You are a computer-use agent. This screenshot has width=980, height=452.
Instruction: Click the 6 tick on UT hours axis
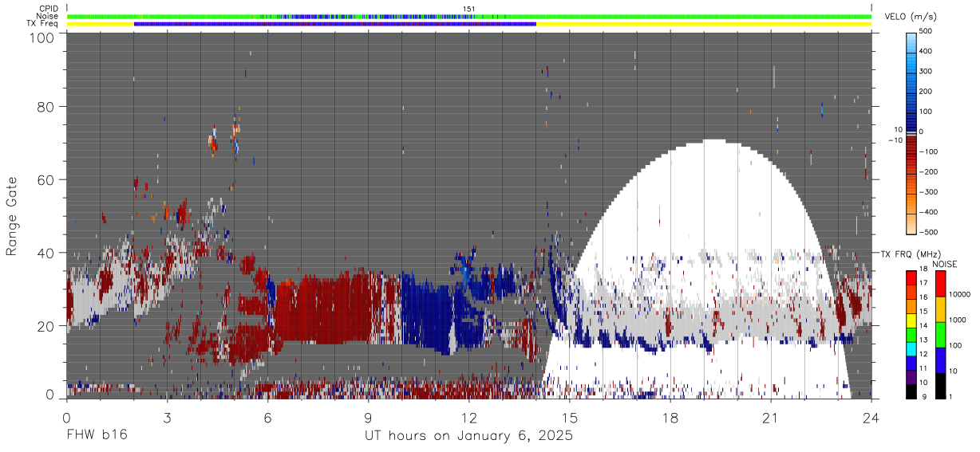coord(267,418)
